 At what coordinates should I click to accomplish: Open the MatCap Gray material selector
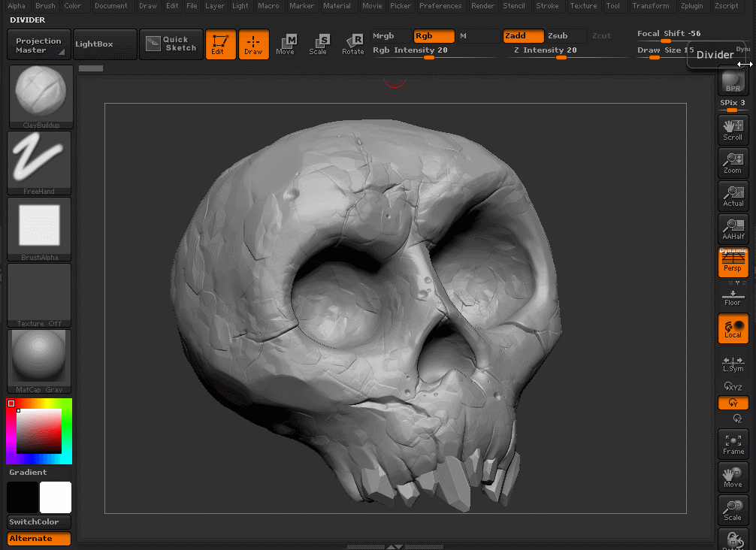pos(39,361)
